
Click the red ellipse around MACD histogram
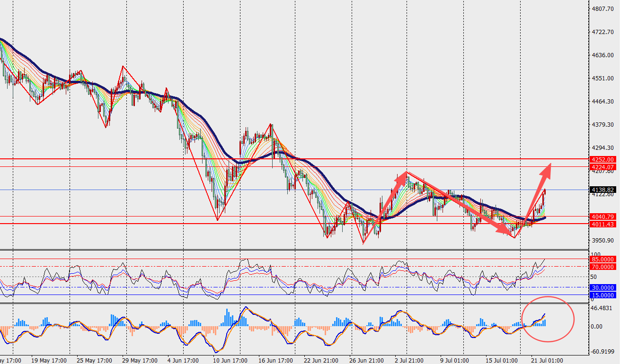tap(548, 319)
